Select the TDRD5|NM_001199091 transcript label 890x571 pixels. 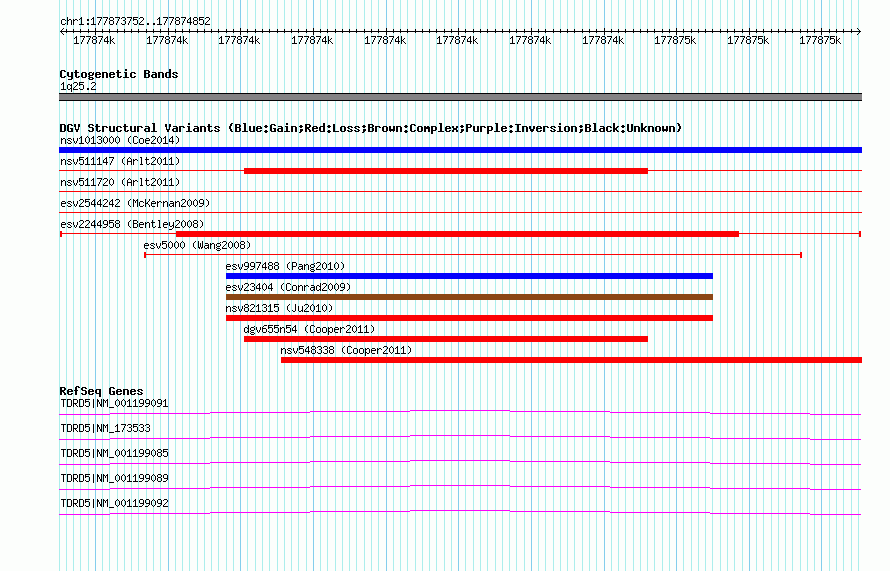pos(114,404)
